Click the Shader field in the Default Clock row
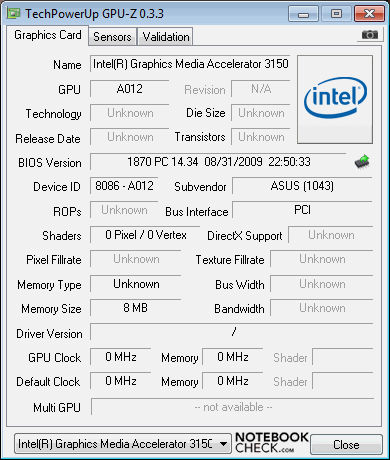Viewport: 390px width, 460px height. coord(343,381)
